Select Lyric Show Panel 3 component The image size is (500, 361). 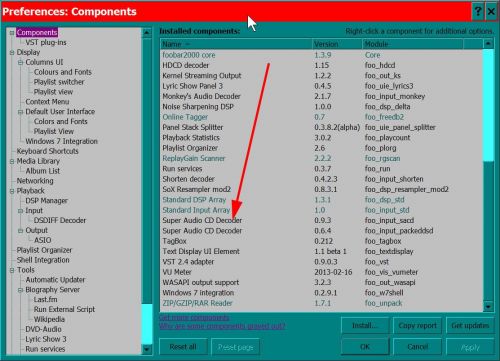(321, 86)
